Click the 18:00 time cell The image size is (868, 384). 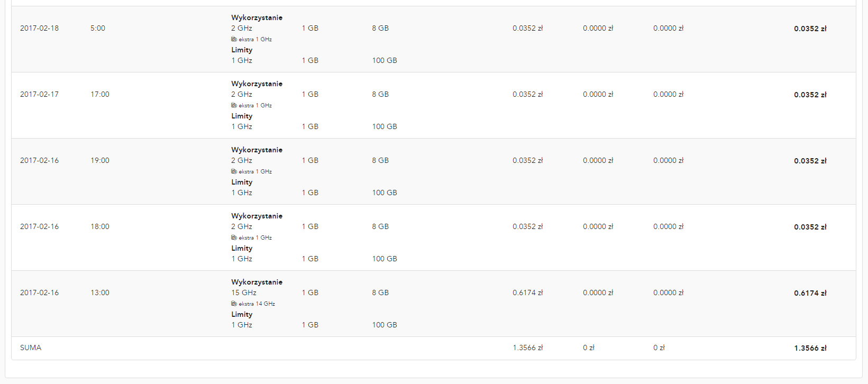pos(100,226)
